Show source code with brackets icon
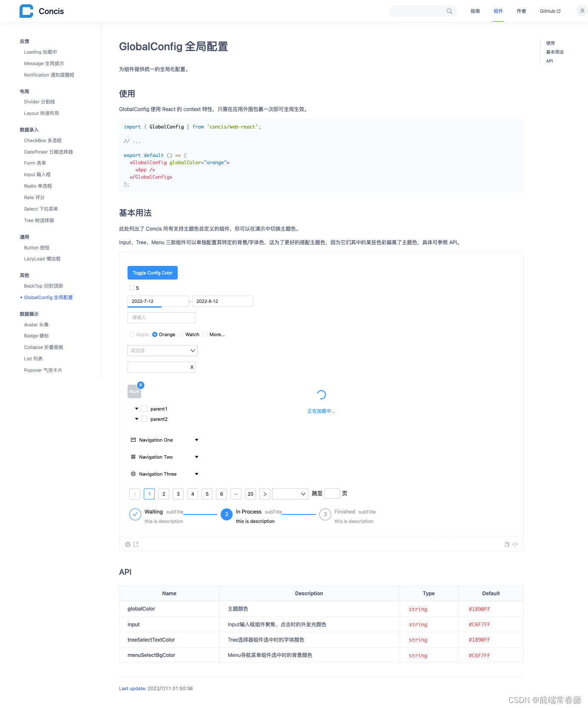Screen dimensions: 588x708 point(515,544)
